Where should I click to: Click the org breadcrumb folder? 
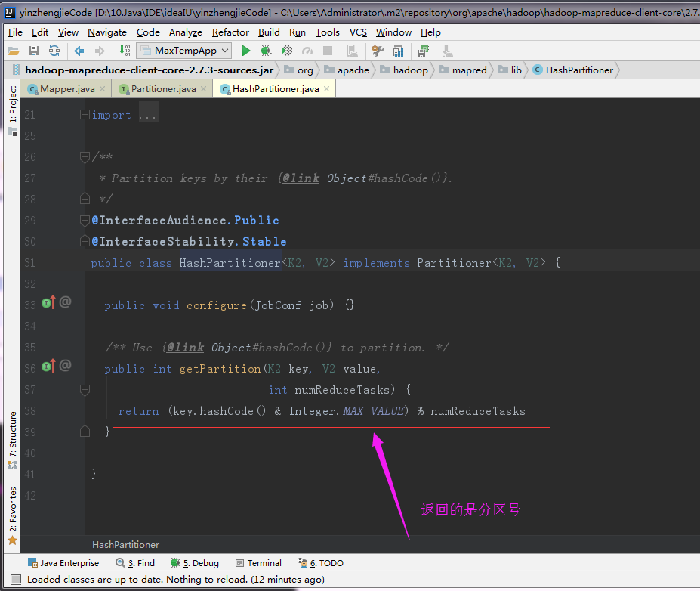coord(299,70)
